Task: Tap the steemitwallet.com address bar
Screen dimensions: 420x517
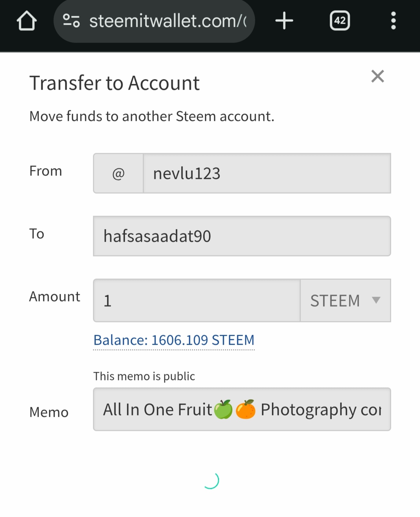Action: (x=154, y=21)
